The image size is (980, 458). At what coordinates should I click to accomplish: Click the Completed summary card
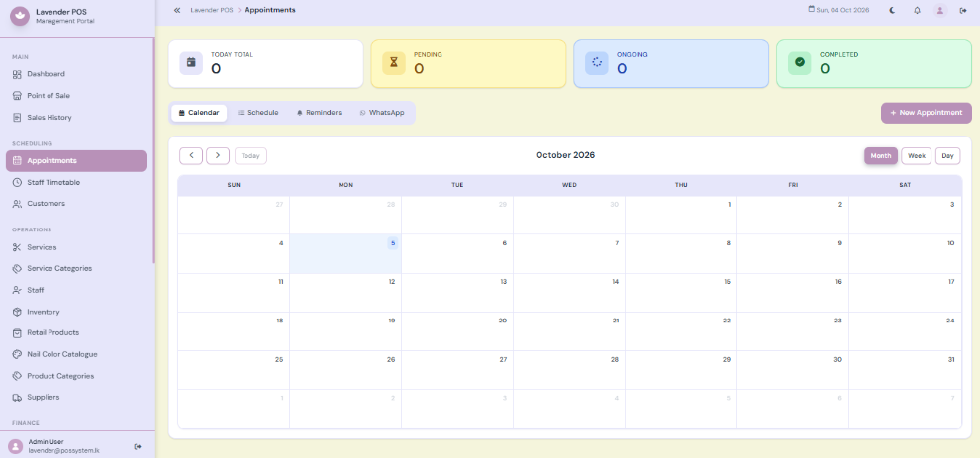(x=874, y=63)
